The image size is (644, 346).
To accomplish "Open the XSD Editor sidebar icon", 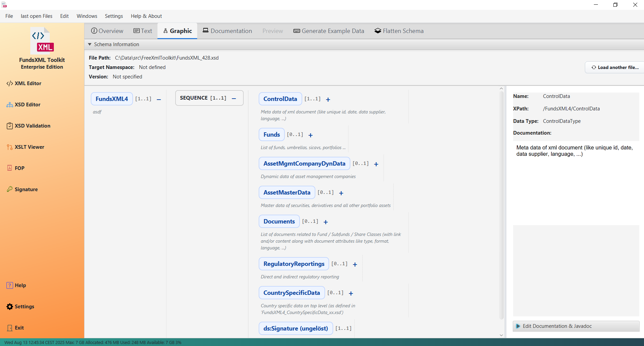I will (10, 105).
